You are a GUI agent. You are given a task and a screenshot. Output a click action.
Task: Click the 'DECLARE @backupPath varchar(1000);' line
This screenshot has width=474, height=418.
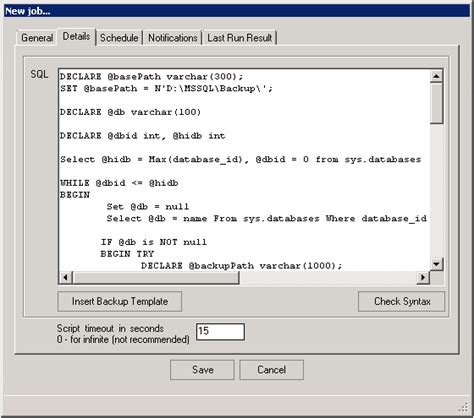click(242, 266)
